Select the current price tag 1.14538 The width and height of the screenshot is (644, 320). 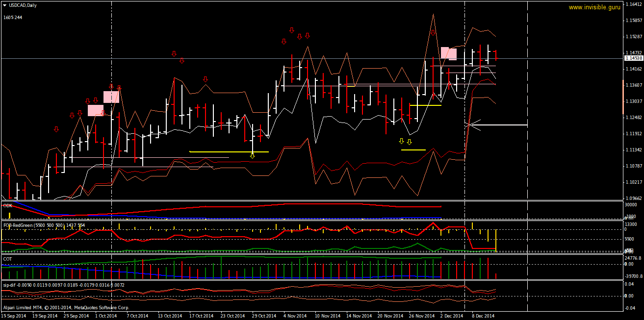(x=633, y=58)
